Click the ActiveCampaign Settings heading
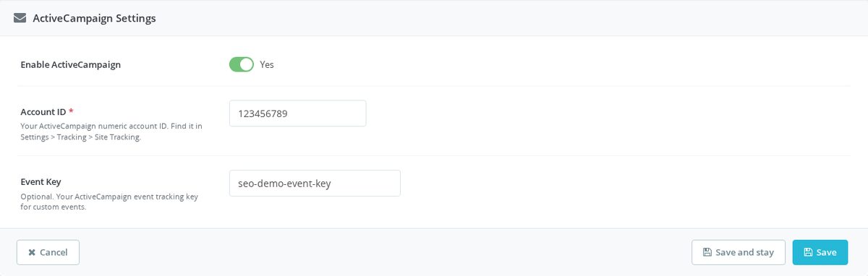 click(x=94, y=19)
